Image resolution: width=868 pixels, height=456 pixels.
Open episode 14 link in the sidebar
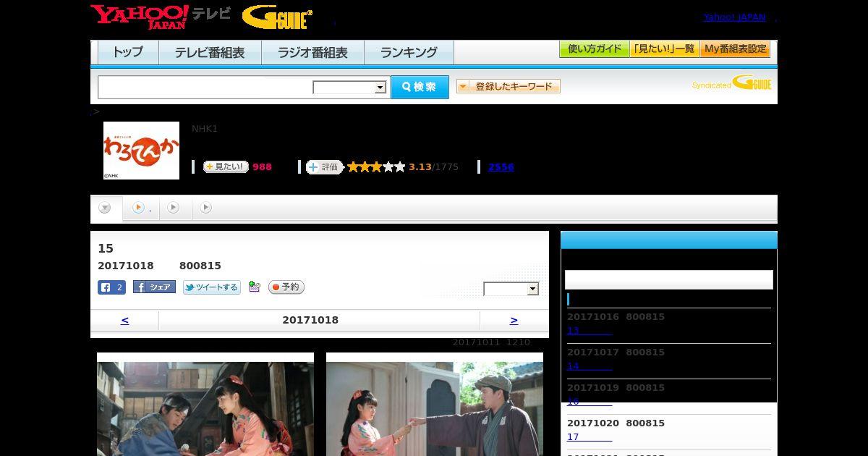[x=590, y=366]
